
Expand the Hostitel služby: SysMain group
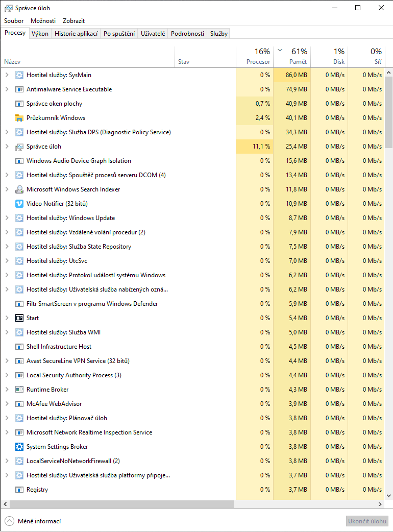7,75
